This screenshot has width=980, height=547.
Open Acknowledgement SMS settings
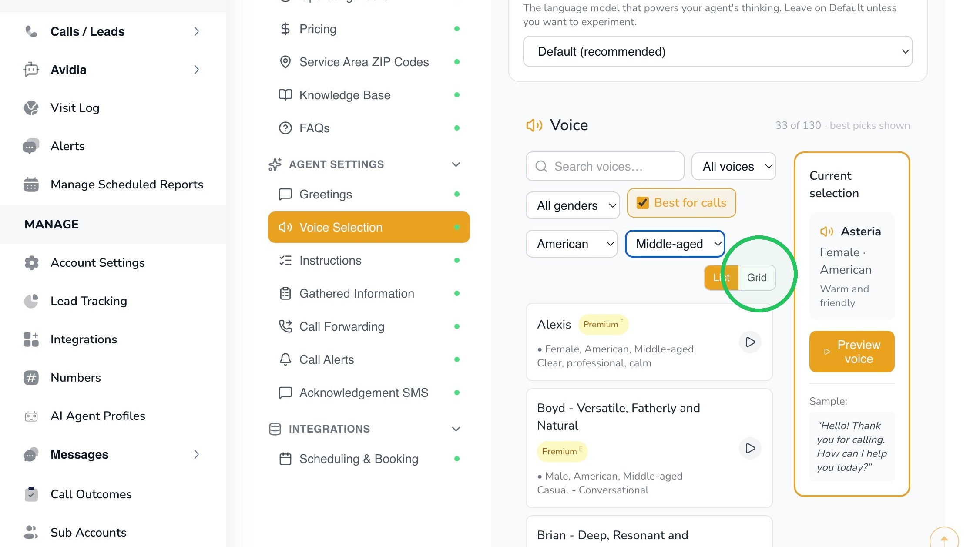(x=369, y=393)
